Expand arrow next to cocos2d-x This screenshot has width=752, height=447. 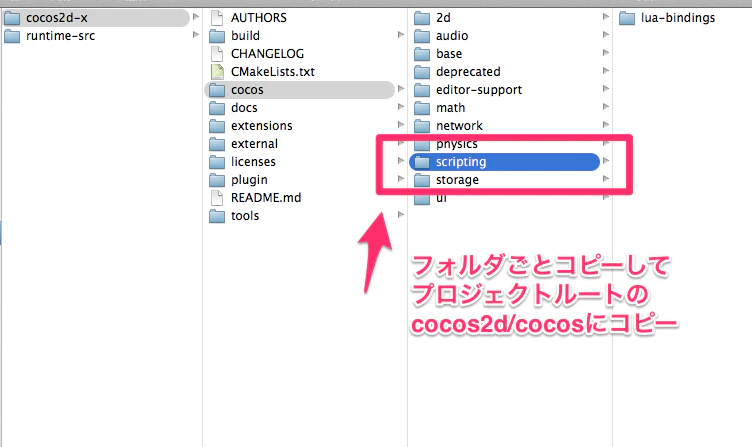[x=196, y=17]
